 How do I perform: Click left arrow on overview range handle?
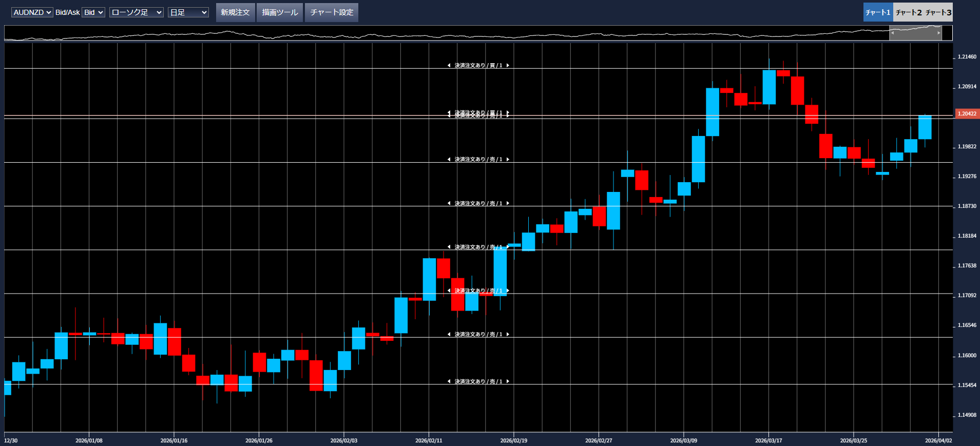coord(892,33)
